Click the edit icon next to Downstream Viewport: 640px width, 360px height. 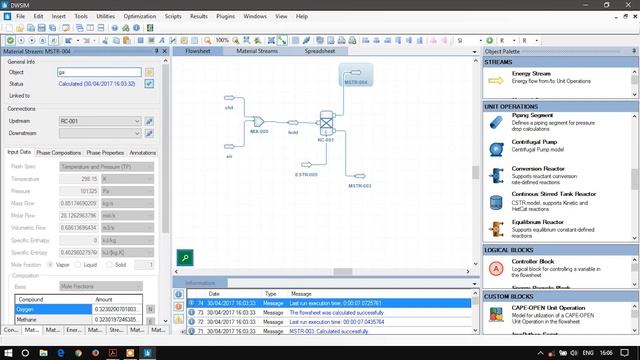click(x=149, y=133)
